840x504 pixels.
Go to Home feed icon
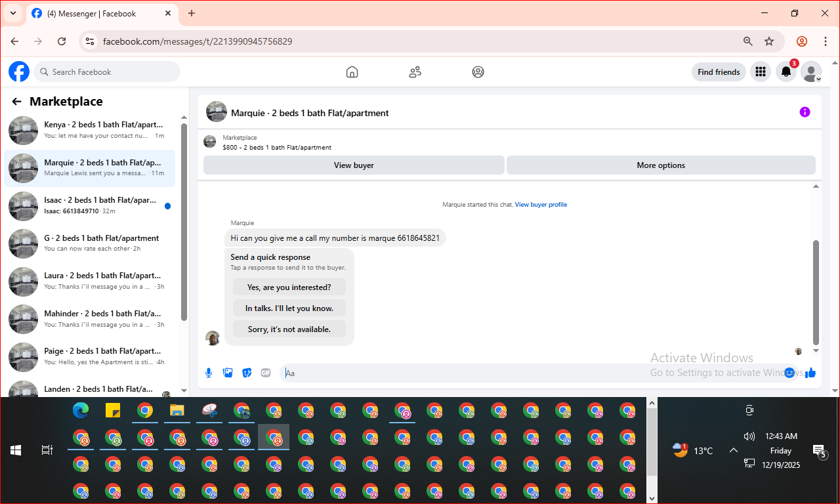pos(352,72)
